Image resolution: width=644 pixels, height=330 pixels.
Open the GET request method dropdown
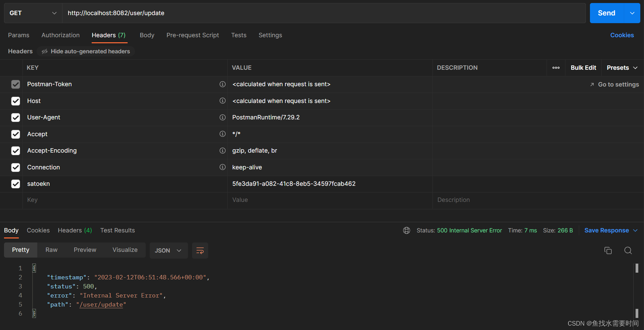point(33,13)
